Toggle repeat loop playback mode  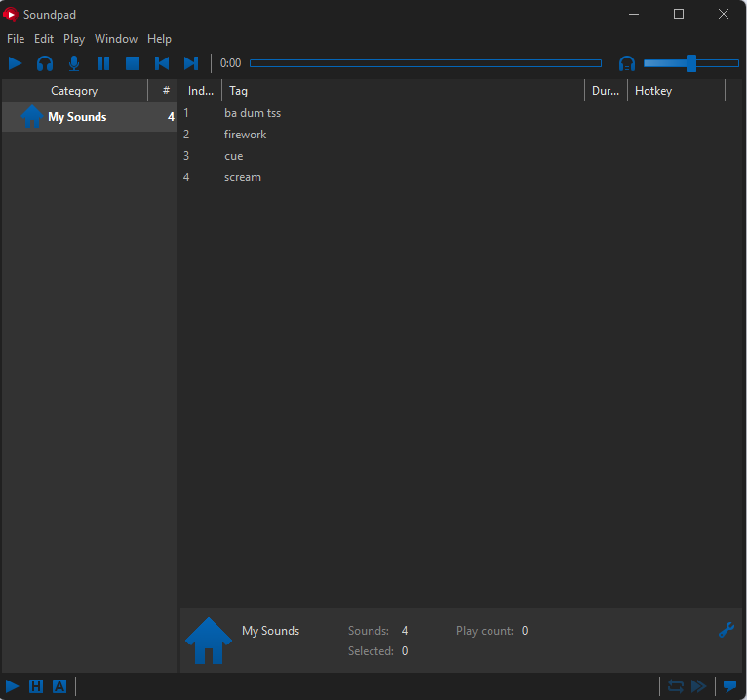[x=676, y=686]
